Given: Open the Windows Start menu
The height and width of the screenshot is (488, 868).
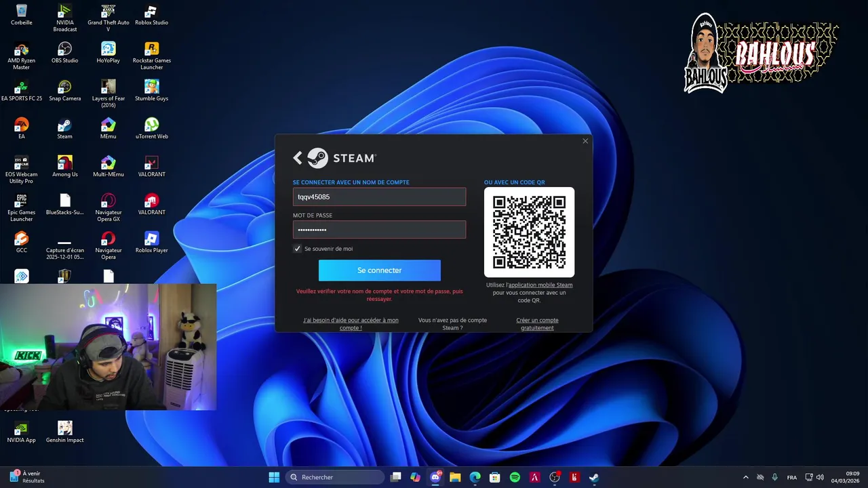Looking at the screenshot, I should pyautogui.click(x=274, y=477).
